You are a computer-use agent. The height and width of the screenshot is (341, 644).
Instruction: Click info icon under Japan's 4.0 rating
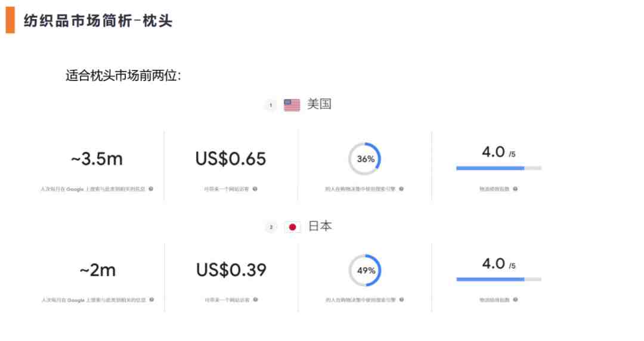[515, 299]
